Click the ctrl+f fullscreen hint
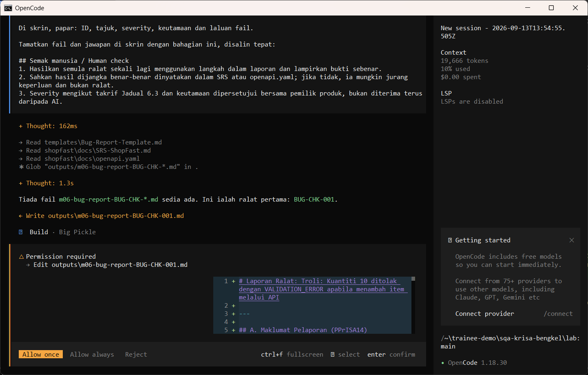588x375 pixels. [292, 354]
